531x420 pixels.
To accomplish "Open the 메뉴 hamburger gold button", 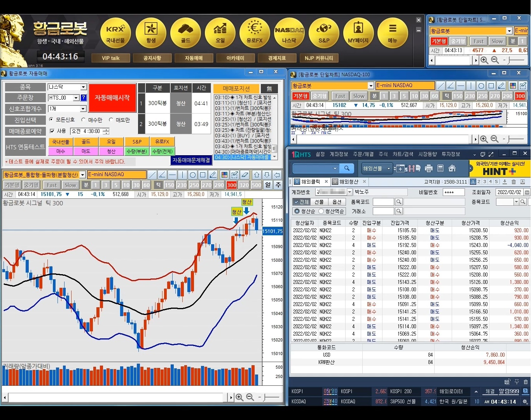I will (x=393, y=33).
